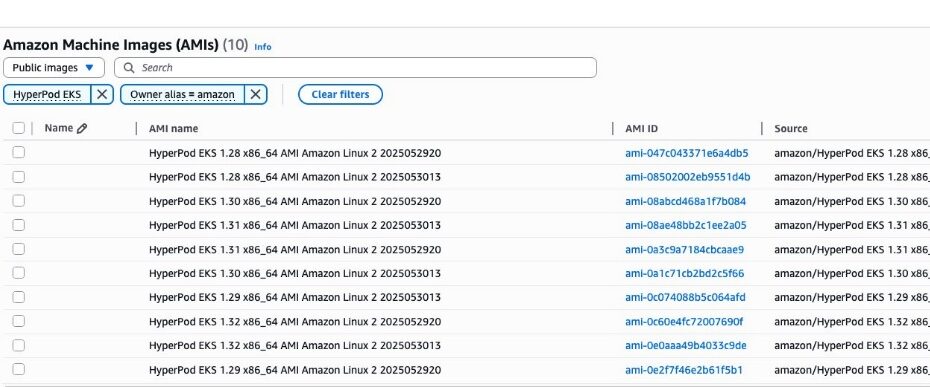Image resolution: width=930 pixels, height=387 pixels.
Task: Open AMI link ami-08abcd468a1f7b084
Action: (686, 201)
